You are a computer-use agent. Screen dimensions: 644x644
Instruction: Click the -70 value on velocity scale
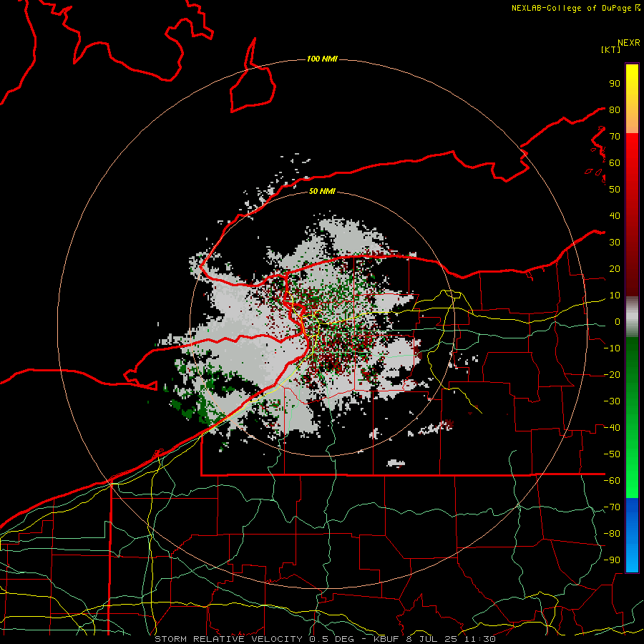(x=612, y=507)
